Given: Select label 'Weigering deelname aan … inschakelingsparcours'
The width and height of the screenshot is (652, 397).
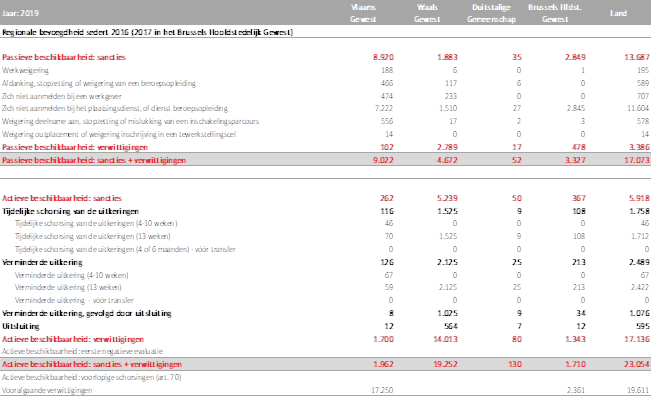Looking at the screenshot, I should click(x=131, y=121).
